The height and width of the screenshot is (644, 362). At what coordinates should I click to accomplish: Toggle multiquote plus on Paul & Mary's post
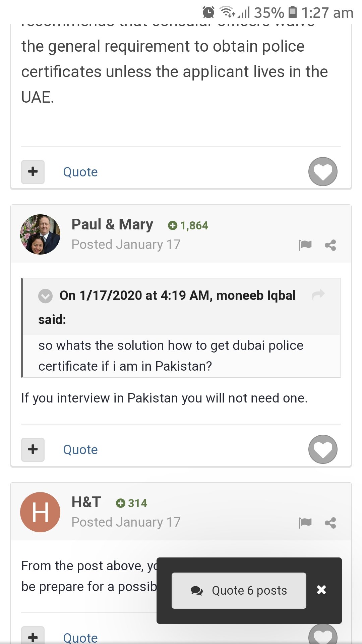point(33,449)
